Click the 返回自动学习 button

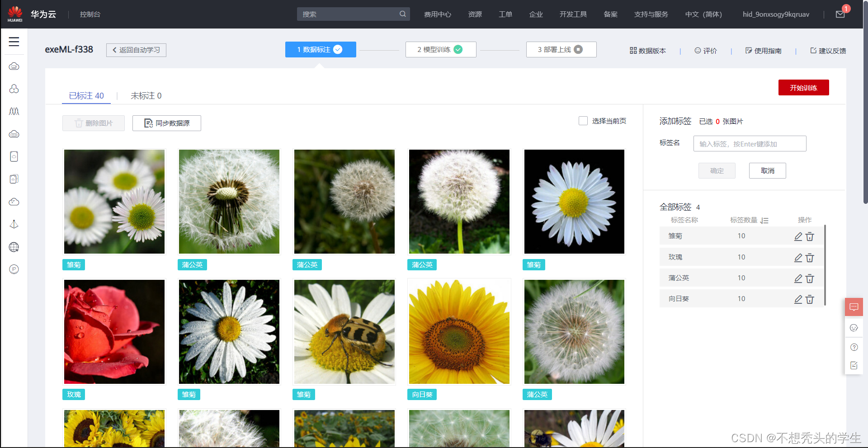(136, 50)
